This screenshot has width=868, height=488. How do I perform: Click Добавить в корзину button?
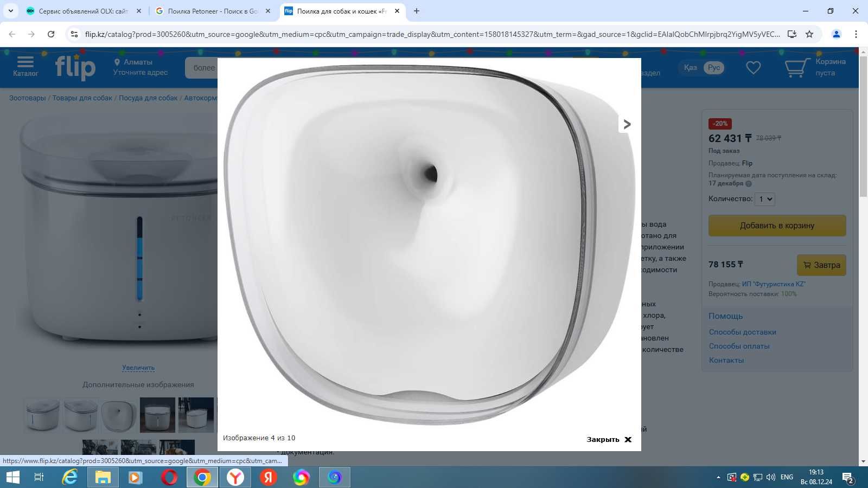(x=777, y=226)
